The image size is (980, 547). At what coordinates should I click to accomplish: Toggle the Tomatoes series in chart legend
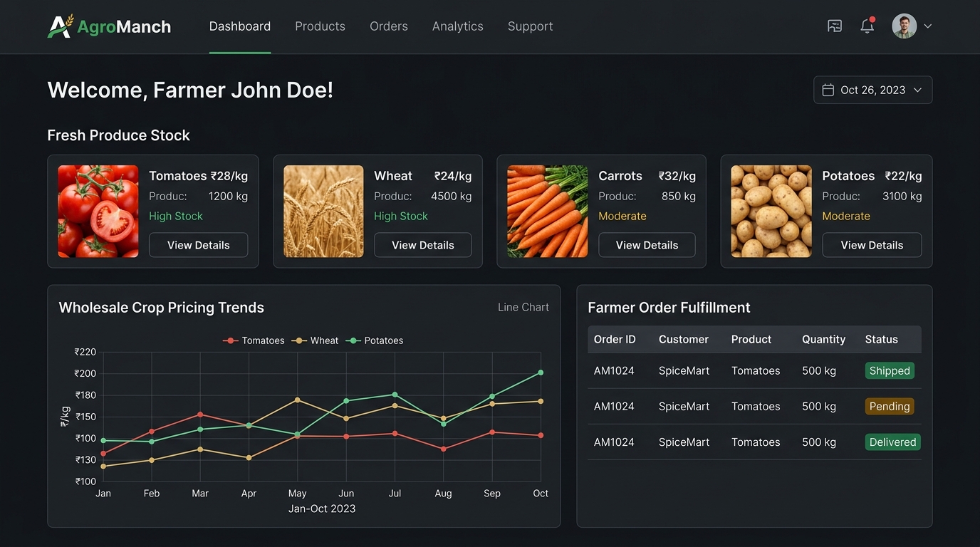pyautogui.click(x=254, y=340)
